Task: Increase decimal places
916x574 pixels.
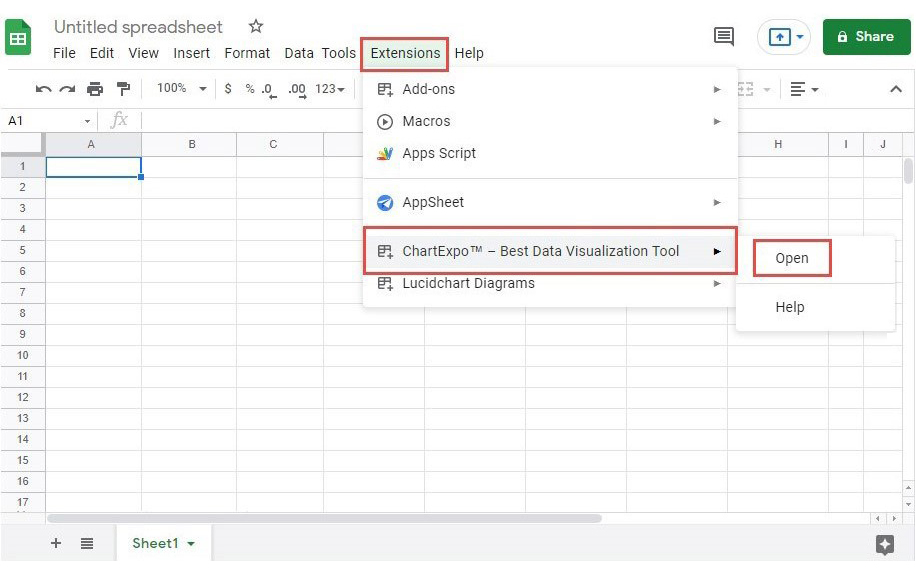Action: (x=297, y=90)
